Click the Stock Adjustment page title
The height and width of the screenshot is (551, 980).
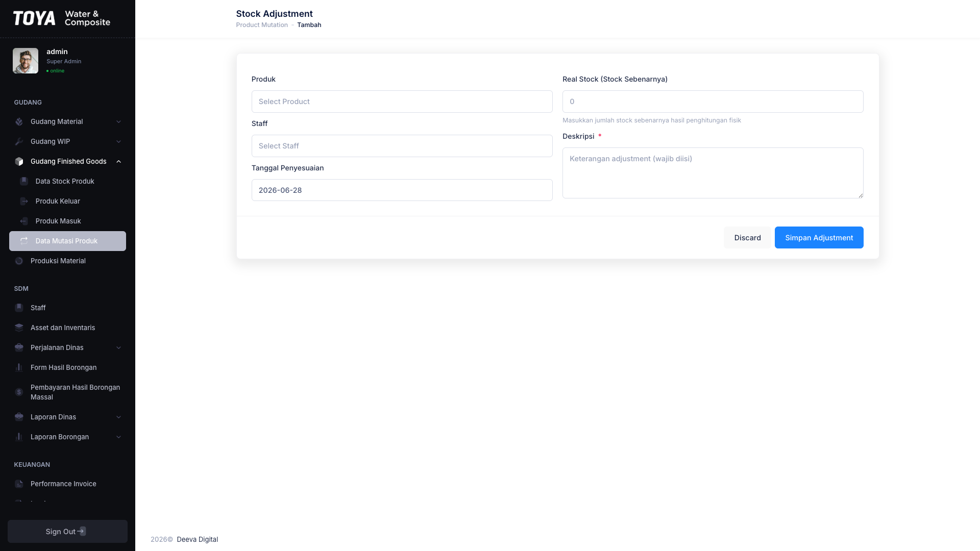(274, 14)
